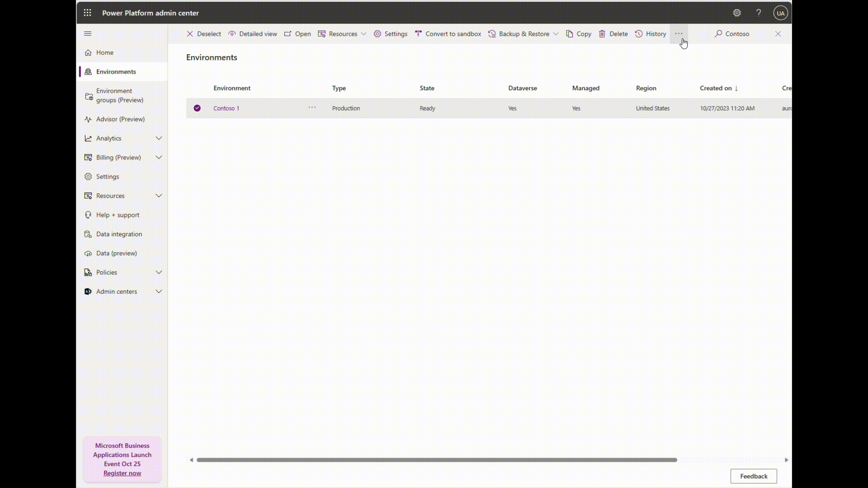This screenshot has width=868, height=488.
Task: Expand Admin centers navigation section
Action: (159, 291)
